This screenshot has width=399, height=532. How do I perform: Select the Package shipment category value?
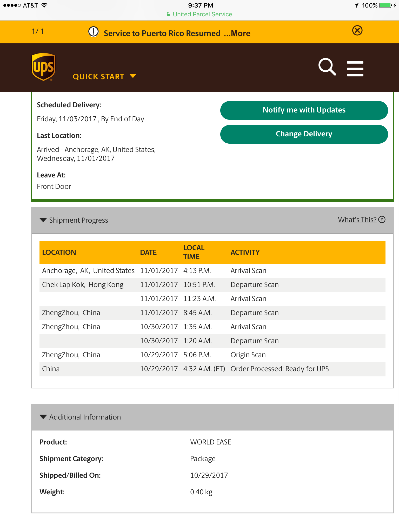(x=203, y=459)
